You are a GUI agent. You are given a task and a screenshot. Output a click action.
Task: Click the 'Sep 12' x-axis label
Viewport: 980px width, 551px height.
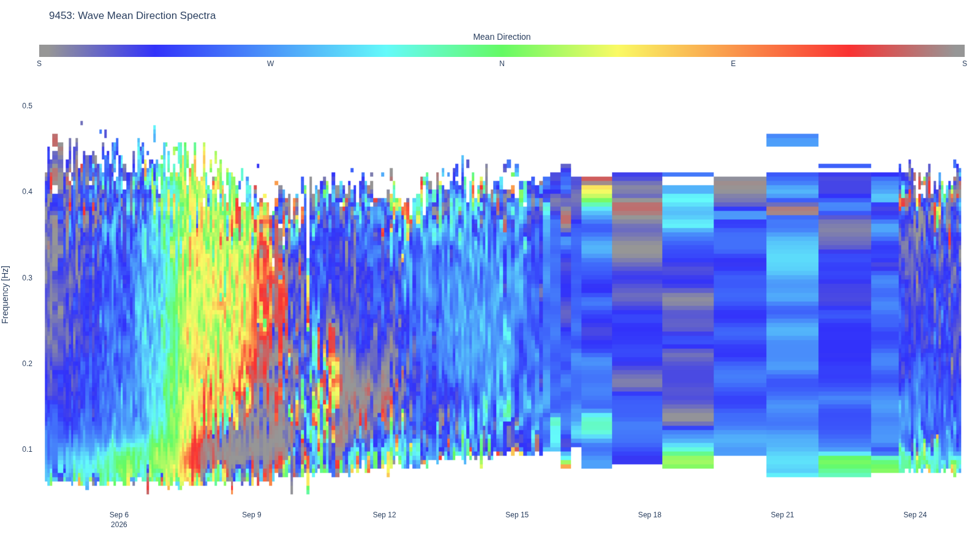(385, 515)
